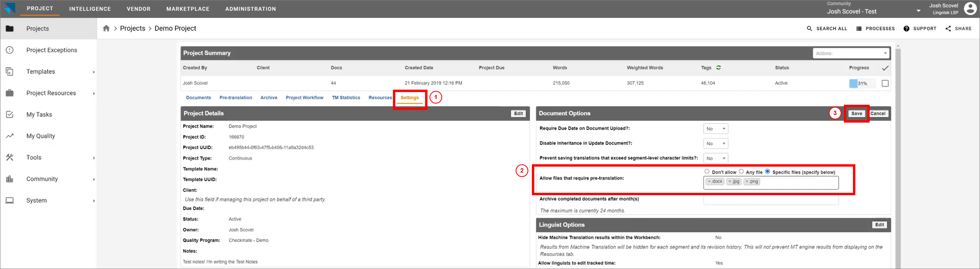Screen dimensions: 980x269
Task: Select the Specific files radio option
Action: tap(768, 171)
